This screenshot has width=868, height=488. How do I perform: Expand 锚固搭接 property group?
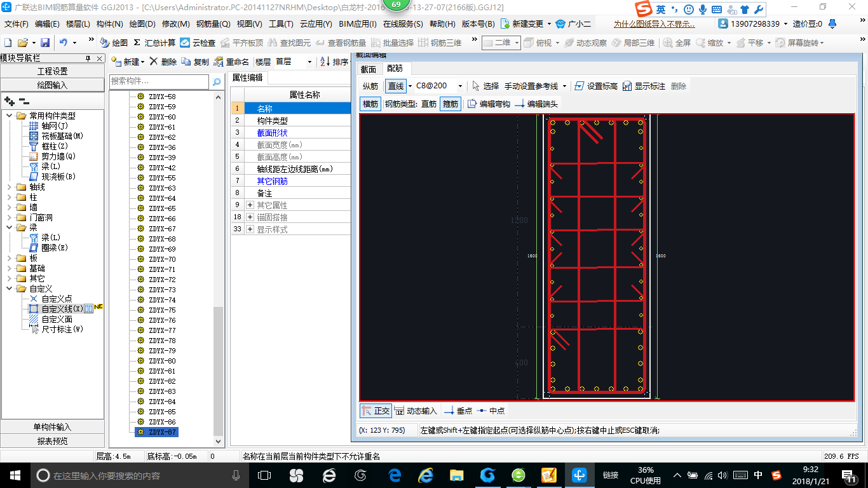pyautogui.click(x=250, y=217)
